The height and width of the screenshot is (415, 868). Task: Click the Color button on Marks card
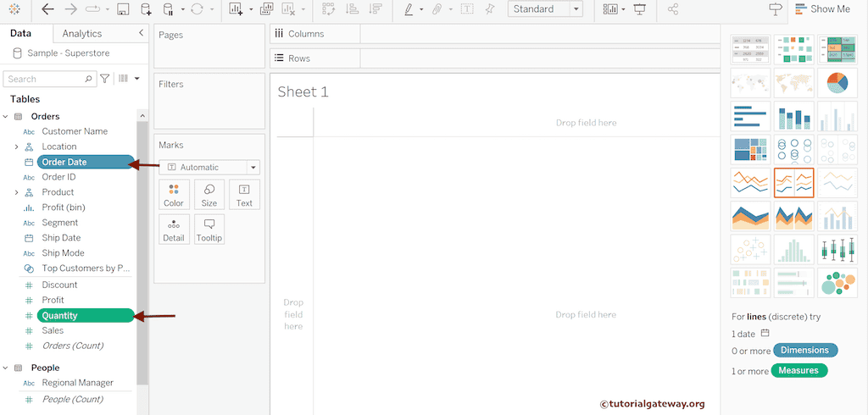[x=174, y=195]
